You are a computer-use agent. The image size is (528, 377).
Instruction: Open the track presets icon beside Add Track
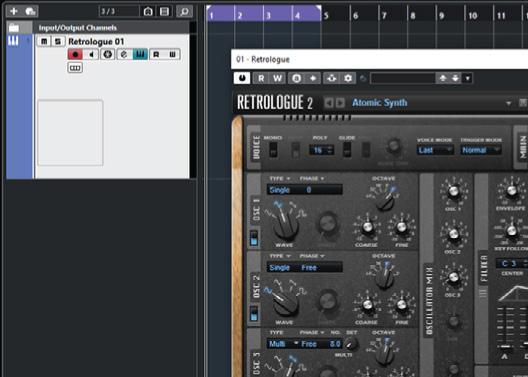(31, 11)
